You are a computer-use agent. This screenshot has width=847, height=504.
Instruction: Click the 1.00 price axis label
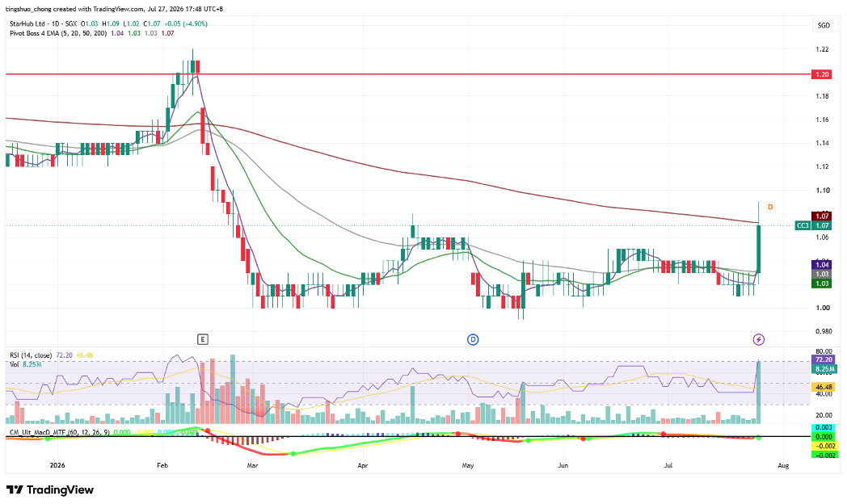[x=822, y=308]
